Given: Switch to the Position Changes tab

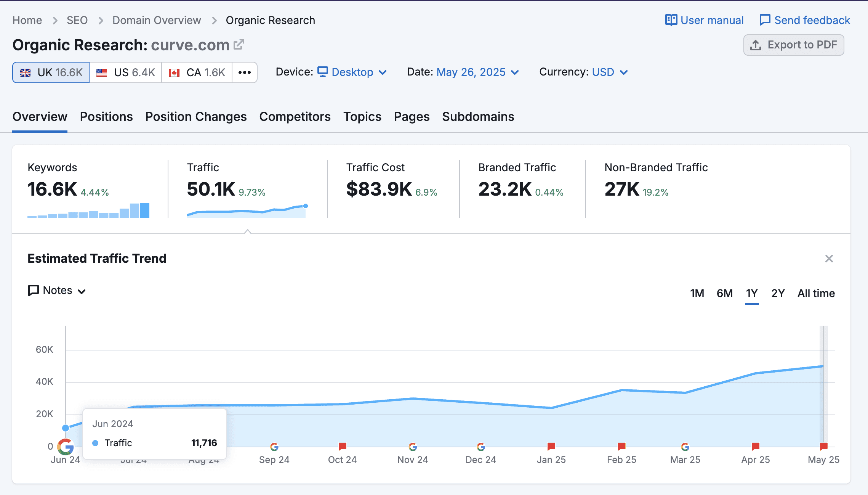Looking at the screenshot, I should pos(196,117).
